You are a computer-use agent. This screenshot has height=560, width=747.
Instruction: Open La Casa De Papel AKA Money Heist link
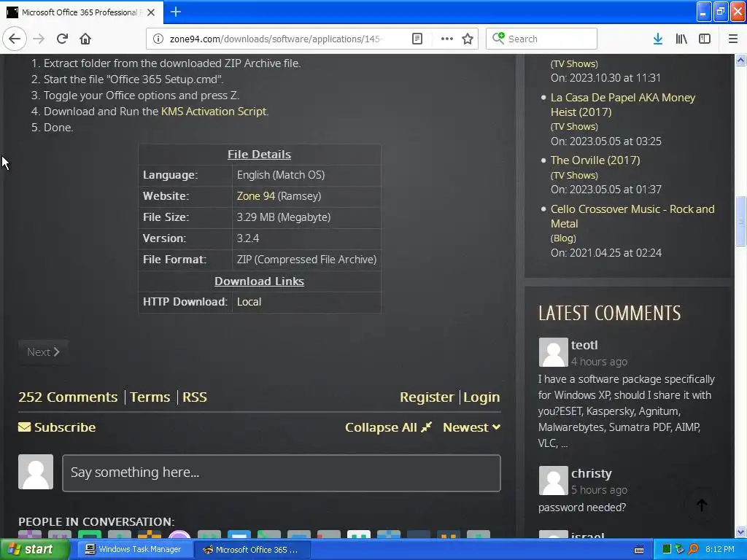pyautogui.click(x=623, y=105)
